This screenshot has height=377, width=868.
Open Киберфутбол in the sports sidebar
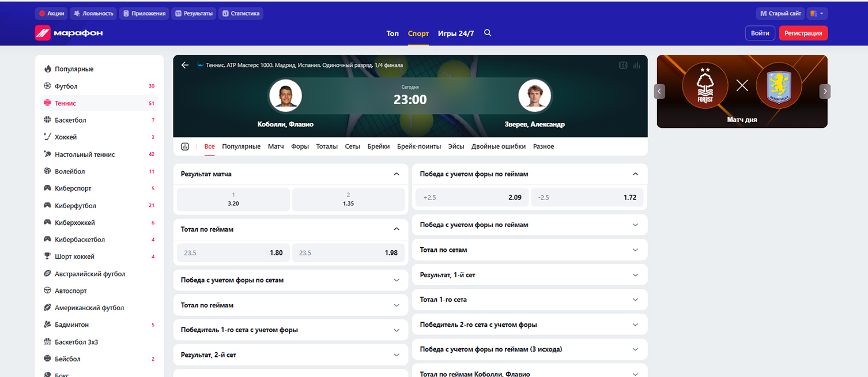click(99, 205)
